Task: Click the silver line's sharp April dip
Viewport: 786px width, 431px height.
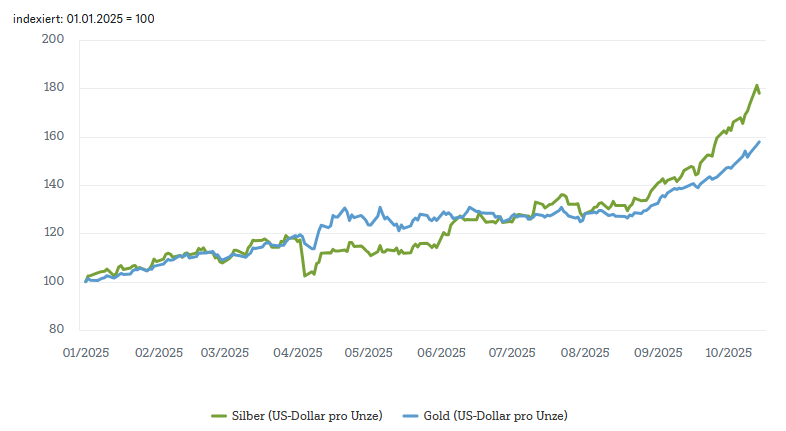Action: [x=305, y=275]
